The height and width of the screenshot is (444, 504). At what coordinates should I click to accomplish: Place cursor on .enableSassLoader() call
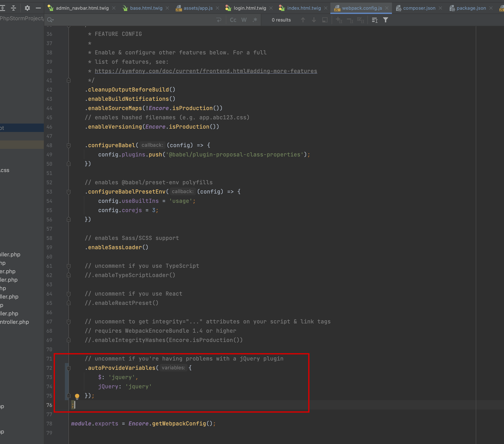pyautogui.click(x=117, y=247)
